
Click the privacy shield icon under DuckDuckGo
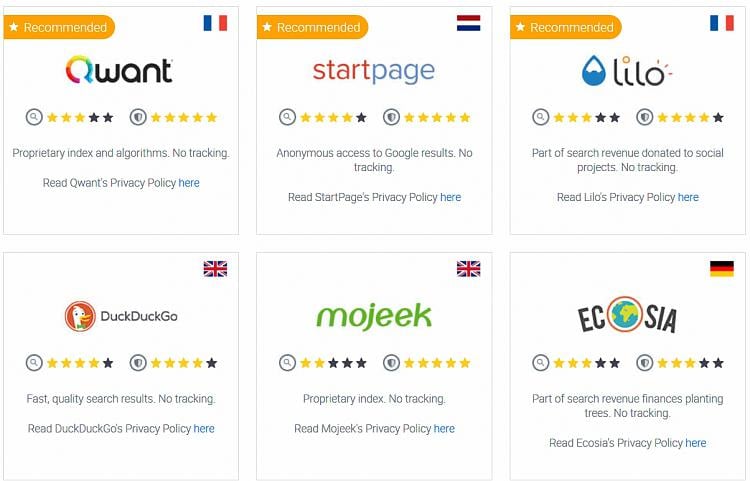(138, 363)
